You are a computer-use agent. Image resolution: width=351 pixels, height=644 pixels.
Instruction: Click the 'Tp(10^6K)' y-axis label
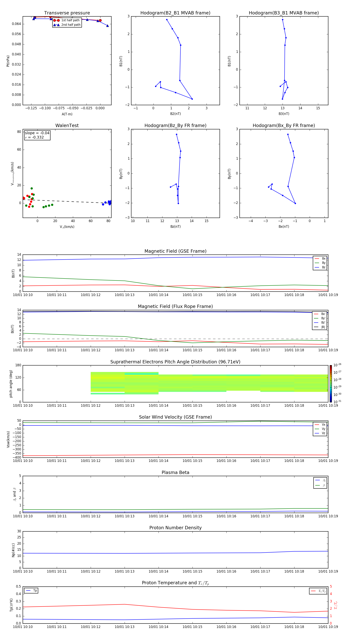(11, 605)
